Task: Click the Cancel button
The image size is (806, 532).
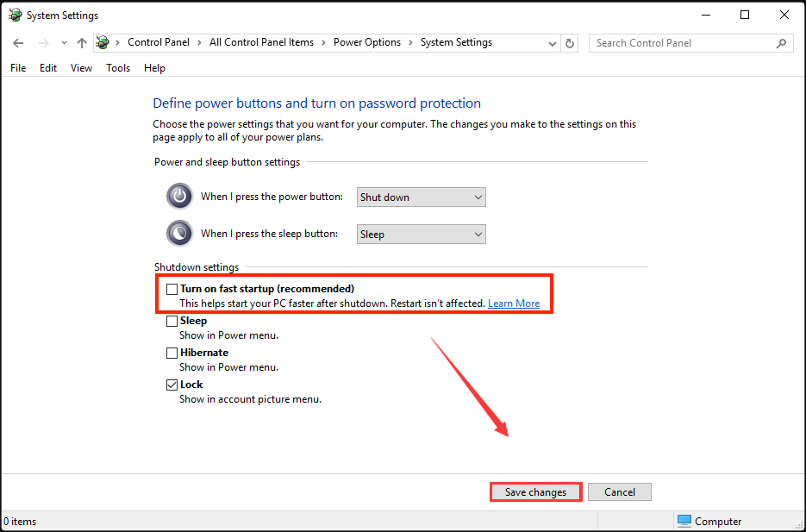Action: (620, 492)
